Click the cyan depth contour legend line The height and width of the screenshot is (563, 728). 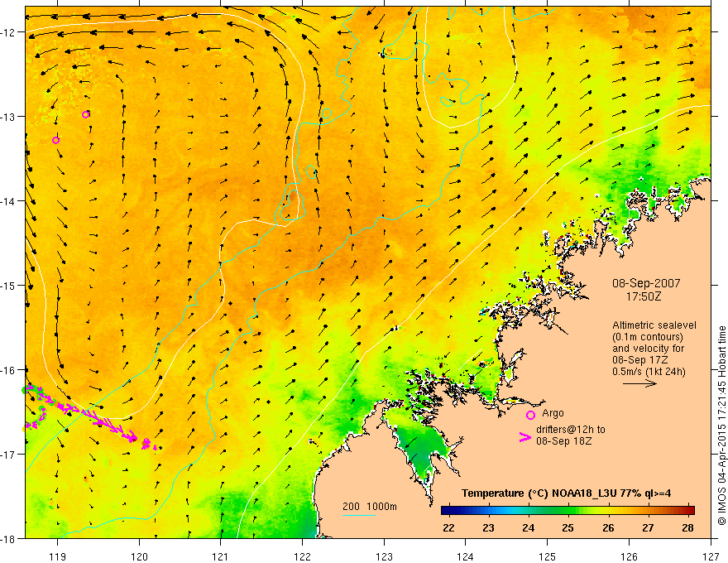(359, 515)
